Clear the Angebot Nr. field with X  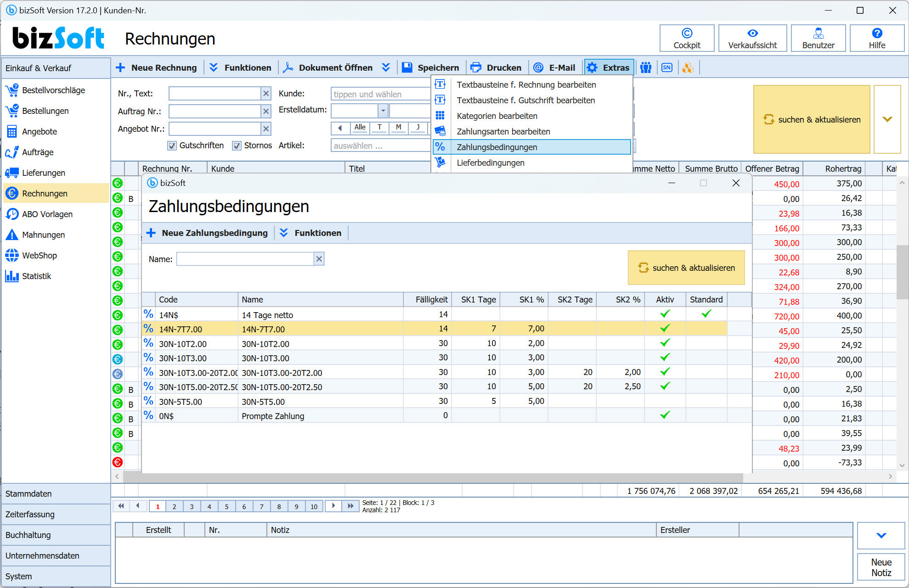266,129
